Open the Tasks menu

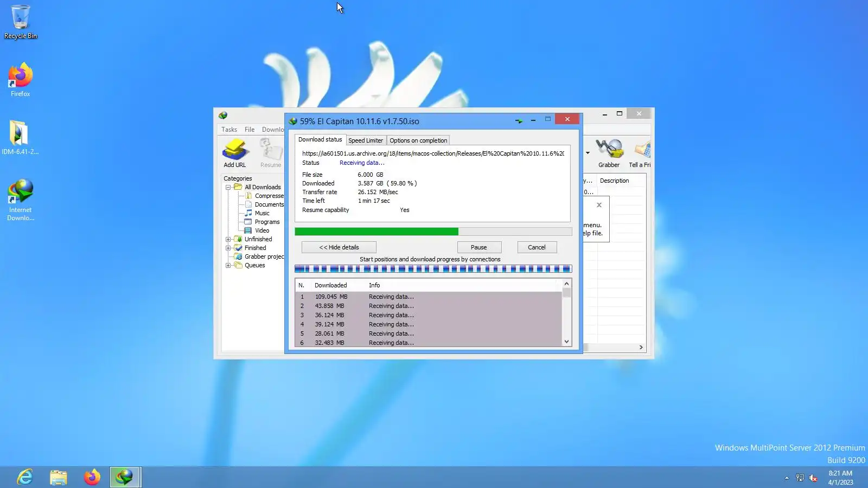point(229,130)
